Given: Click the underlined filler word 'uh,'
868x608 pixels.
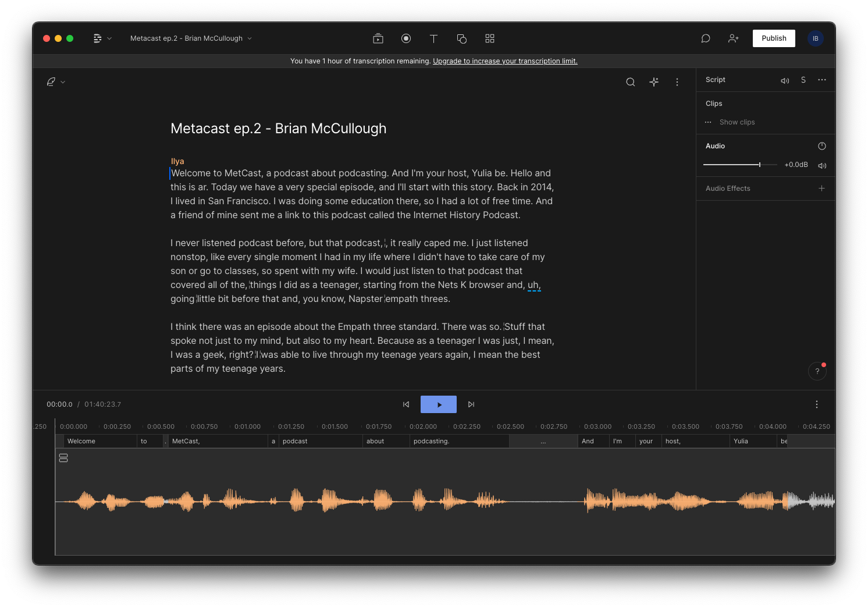Looking at the screenshot, I should point(534,285).
